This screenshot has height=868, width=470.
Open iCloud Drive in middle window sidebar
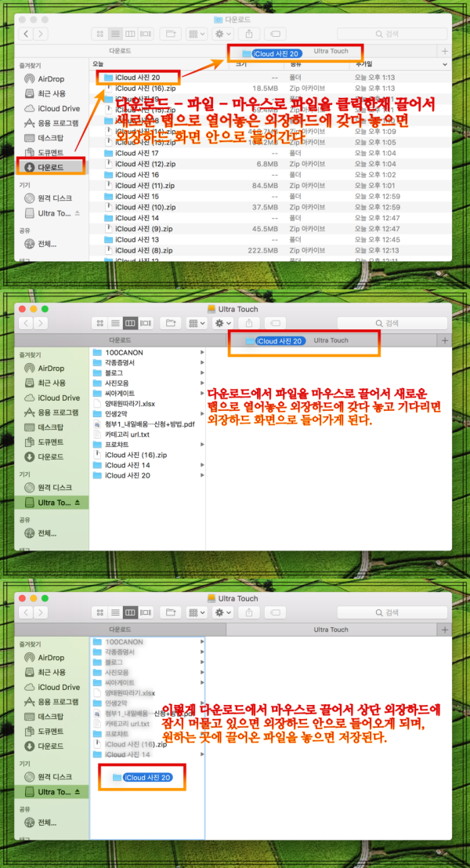point(52,398)
